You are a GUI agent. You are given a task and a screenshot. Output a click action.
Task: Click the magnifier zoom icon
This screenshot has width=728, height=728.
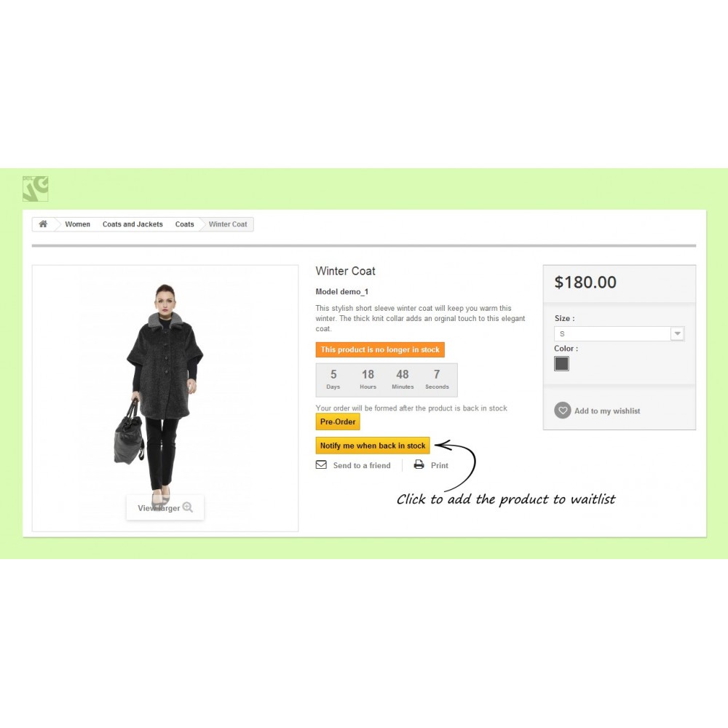pos(188,507)
